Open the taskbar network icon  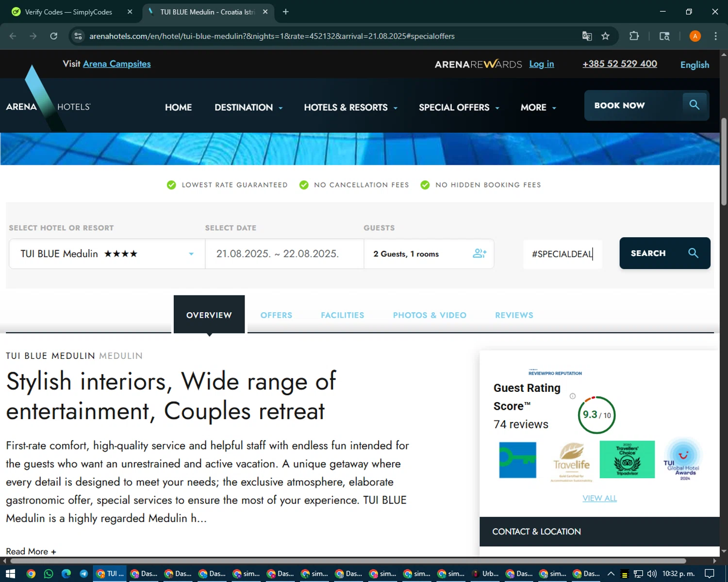638,574
